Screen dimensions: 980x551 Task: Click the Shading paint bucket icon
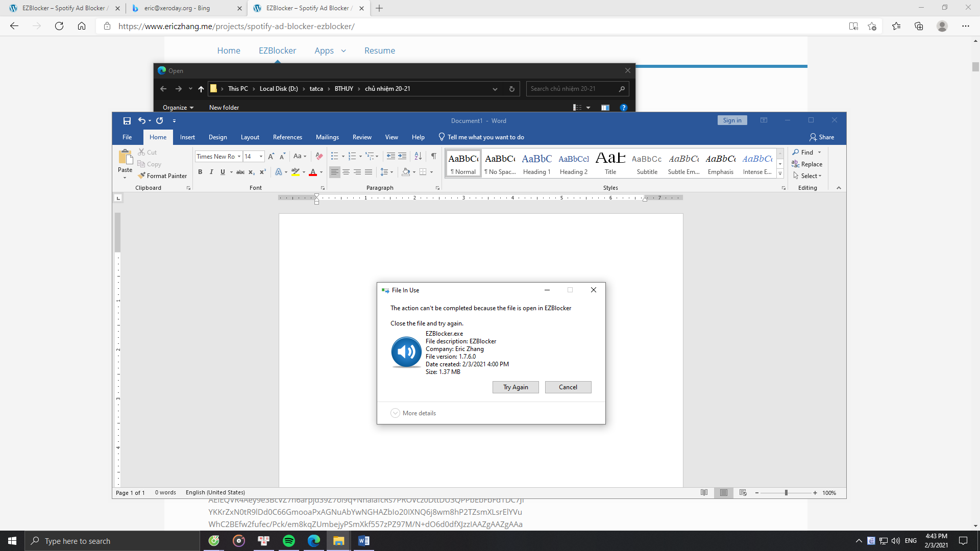click(406, 172)
